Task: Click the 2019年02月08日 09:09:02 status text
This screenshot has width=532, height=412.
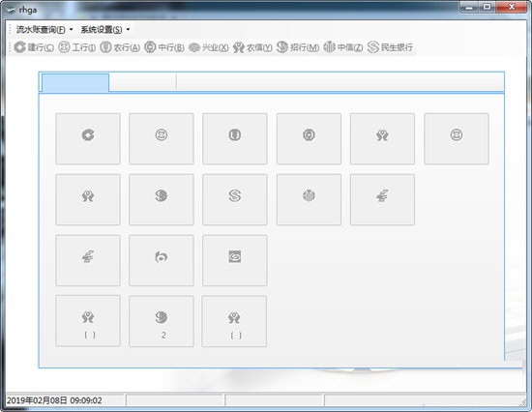Action: click(54, 400)
